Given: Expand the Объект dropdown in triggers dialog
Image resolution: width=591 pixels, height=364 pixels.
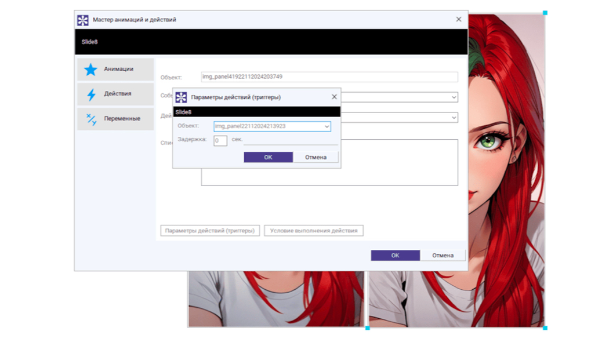Looking at the screenshot, I should [x=327, y=126].
